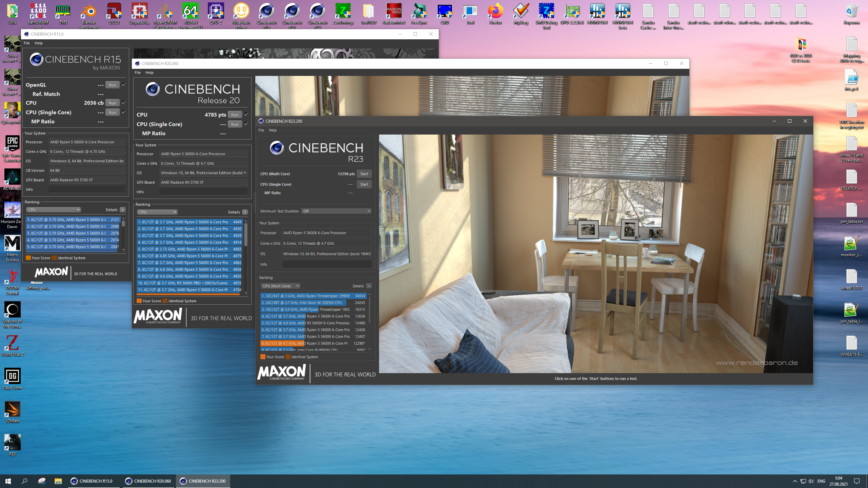The height and width of the screenshot is (488, 868).
Task: Click the R23 Info input field
Action: pos(327,264)
